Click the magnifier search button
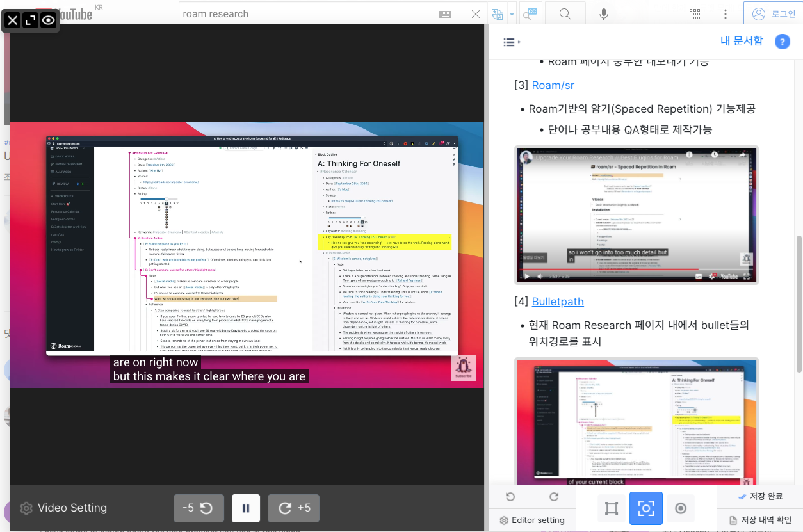The height and width of the screenshot is (532, 803). pyautogui.click(x=565, y=13)
